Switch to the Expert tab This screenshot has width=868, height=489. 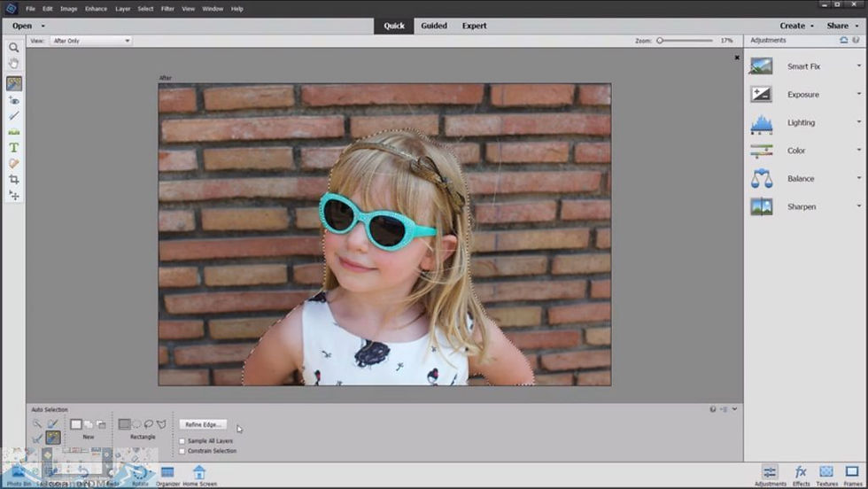474,26
